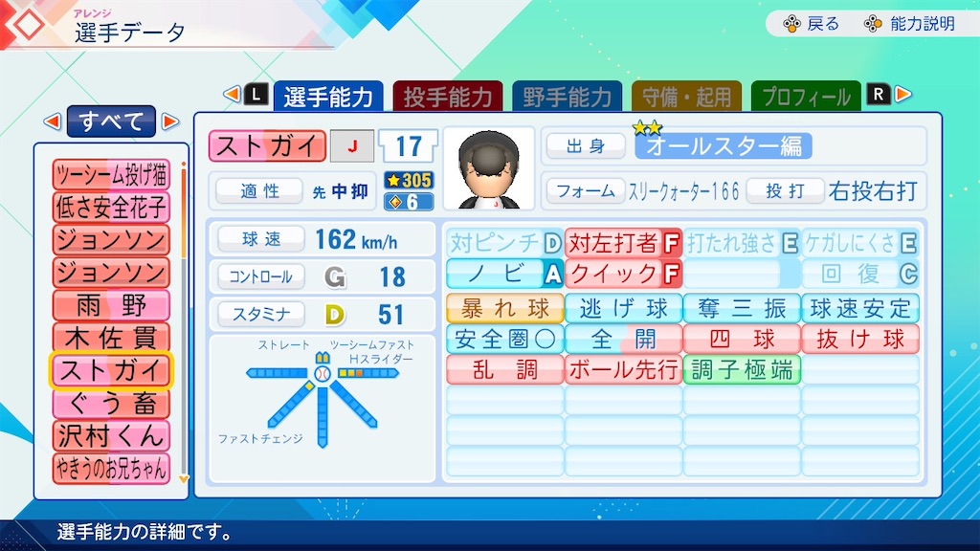Click the player list scrollbar
The height and width of the screenshot is (551, 980).
183,319
